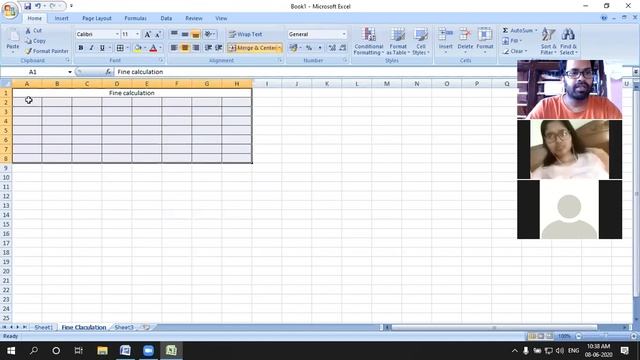Open Sheet1 worksheet tab
The width and height of the screenshot is (640, 360).
click(x=43, y=327)
